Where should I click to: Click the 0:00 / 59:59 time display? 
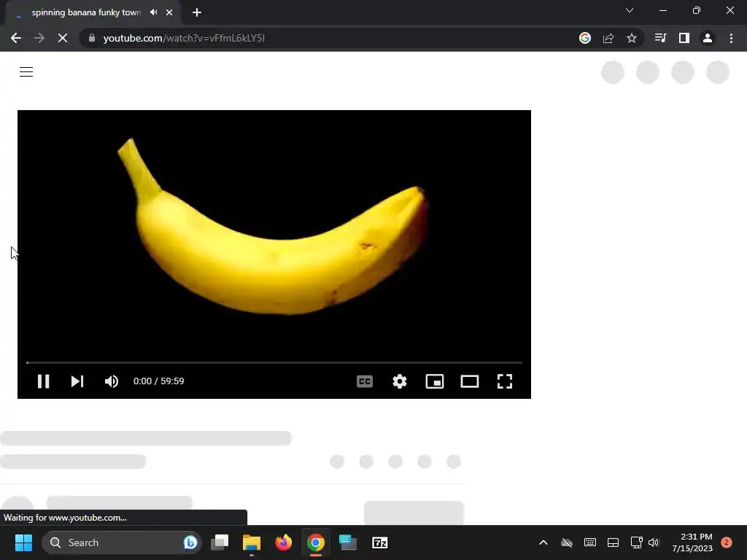(158, 381)
